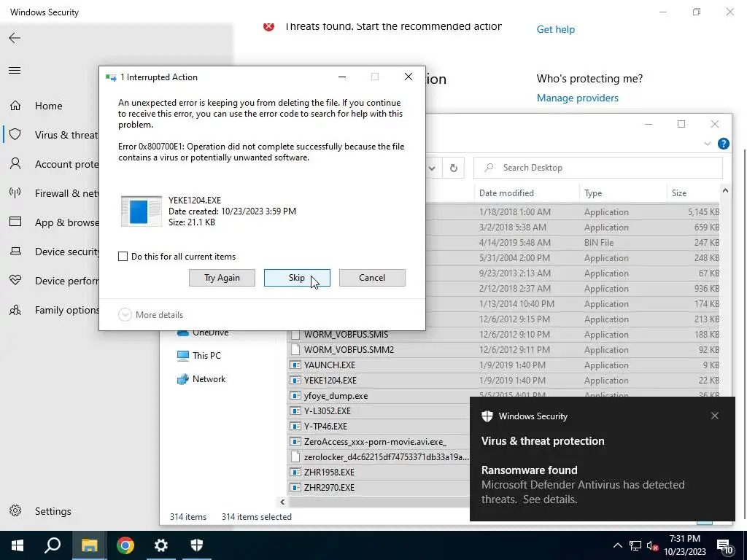Click the horizontal scrollbar left arrow
The height and width of the screenshot is (560, 747).
pos(282,502)
